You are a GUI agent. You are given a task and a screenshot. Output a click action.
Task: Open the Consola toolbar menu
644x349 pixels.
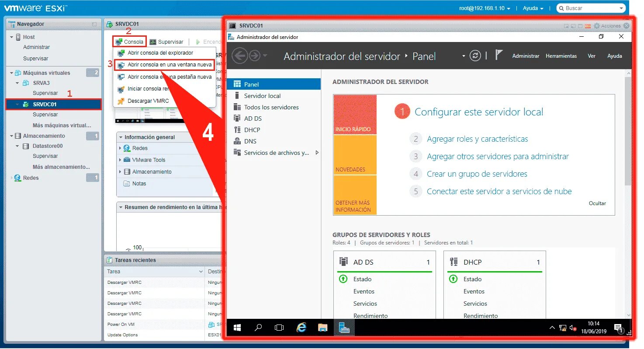click(x=129, y=42)
